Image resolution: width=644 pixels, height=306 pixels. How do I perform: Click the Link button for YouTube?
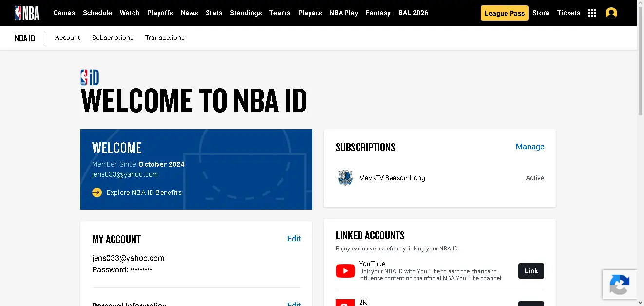531,271
